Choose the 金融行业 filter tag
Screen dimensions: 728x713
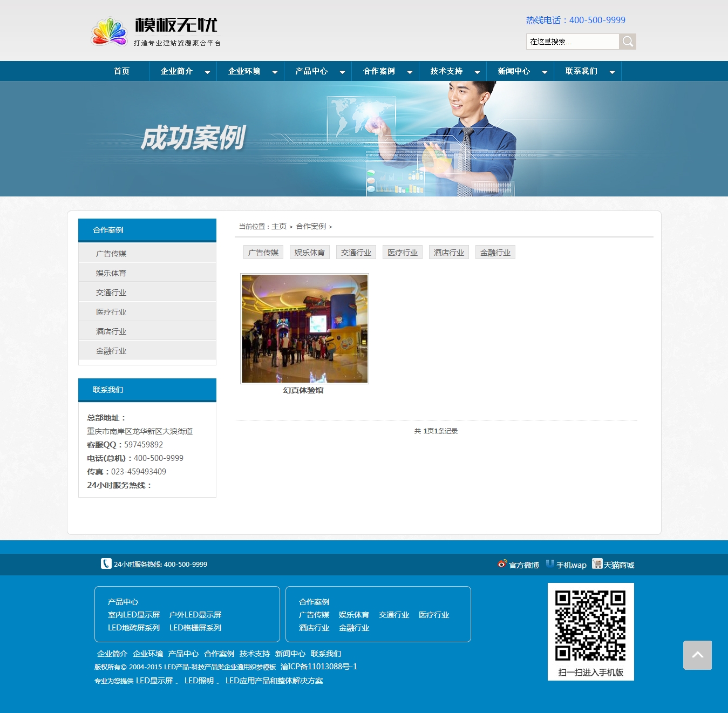click(x=495, y=253)
